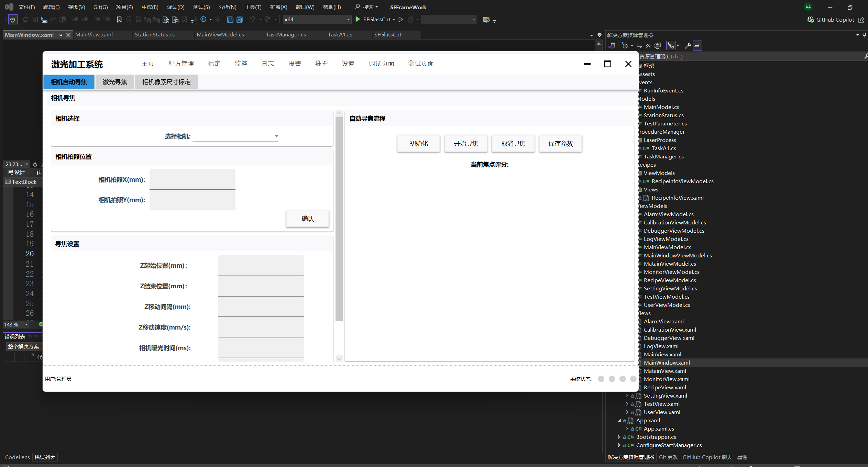Toggle Show All Files in Solution Explorer
Image resolution: width=868 pixels, height=467 pixels.
pyautogui.click(x=658, y=46)
